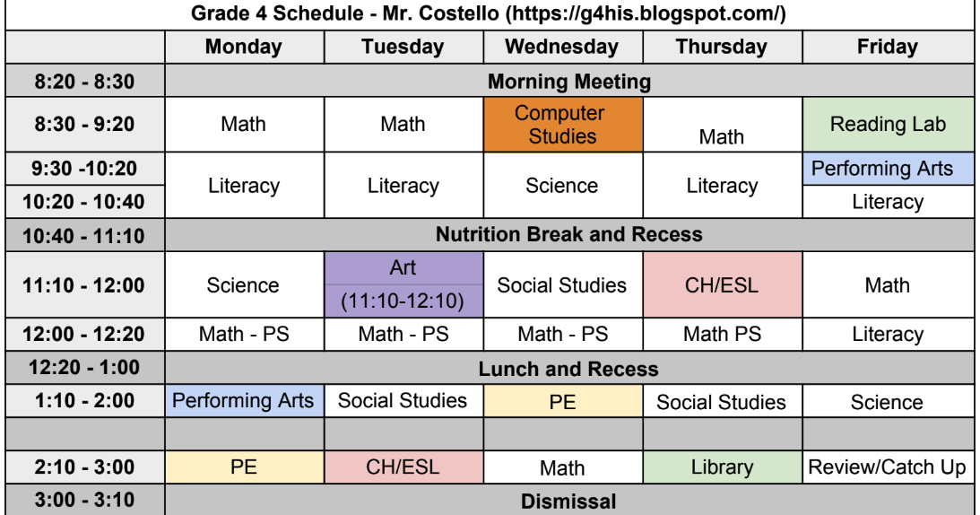
Task: Select the Lunch and Recess row
Action: click(x=569, y=368)
